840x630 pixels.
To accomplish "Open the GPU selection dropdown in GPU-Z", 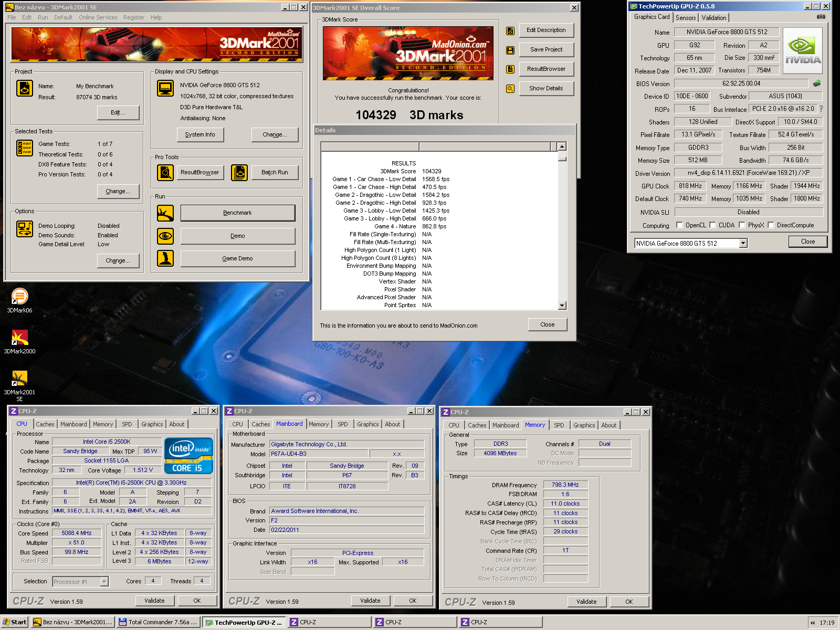I will (743, 243).
